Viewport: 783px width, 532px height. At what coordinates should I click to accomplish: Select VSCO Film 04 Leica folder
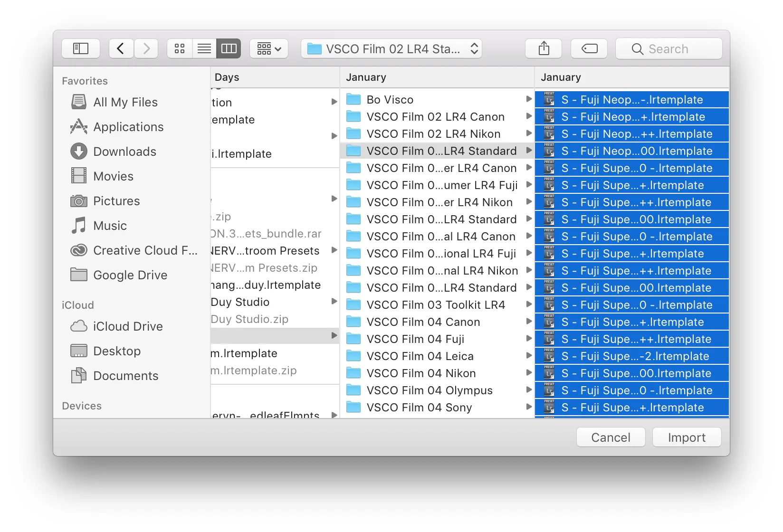437,356
